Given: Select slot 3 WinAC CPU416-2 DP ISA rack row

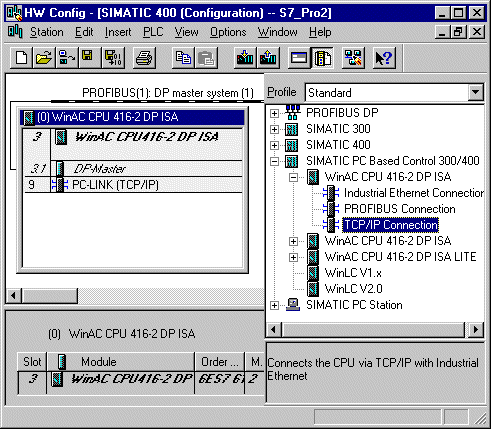Looking at the screenshot, I should click(x=133, y=144).
